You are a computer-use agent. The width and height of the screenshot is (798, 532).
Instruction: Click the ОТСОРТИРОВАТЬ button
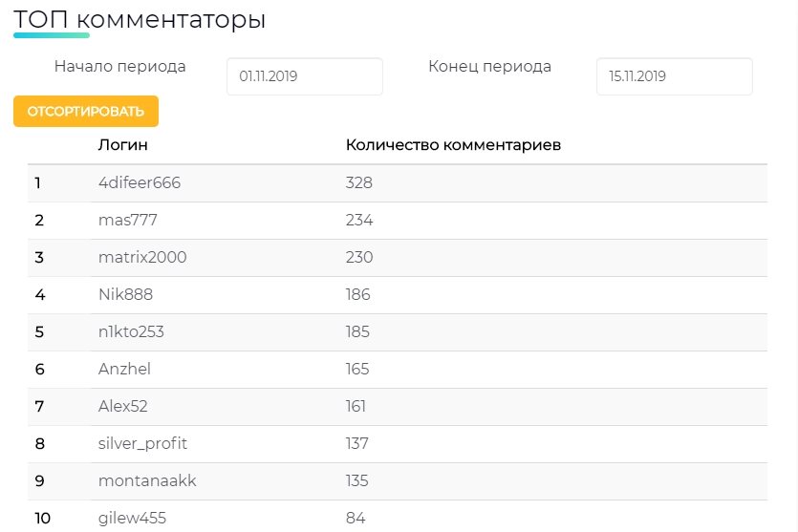(86, 111)
